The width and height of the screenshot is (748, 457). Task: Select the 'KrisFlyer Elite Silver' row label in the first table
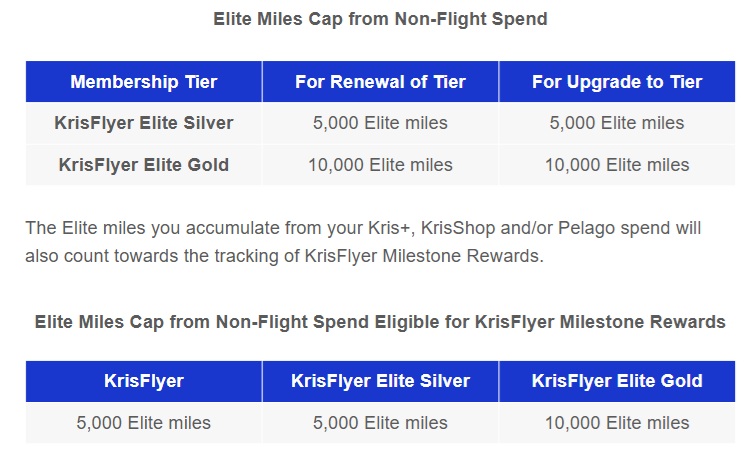143,123
